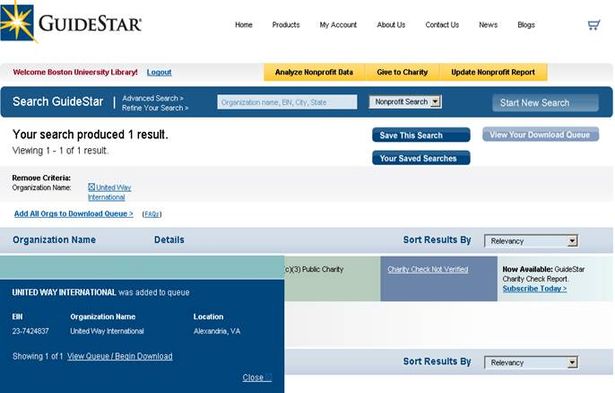Viewport: 615px width, 393px height.
Task: Click the organization name search field
Action: pyautogui.click(x=287, y=102)
